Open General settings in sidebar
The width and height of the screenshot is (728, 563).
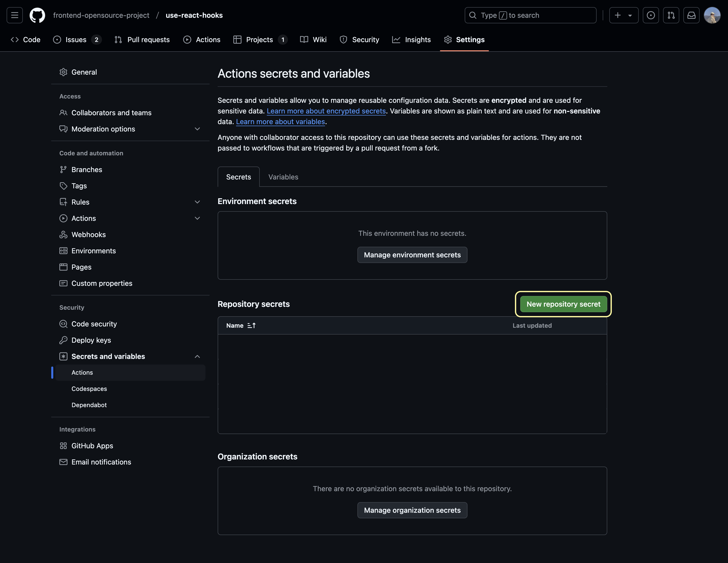(x=130, y=72)
